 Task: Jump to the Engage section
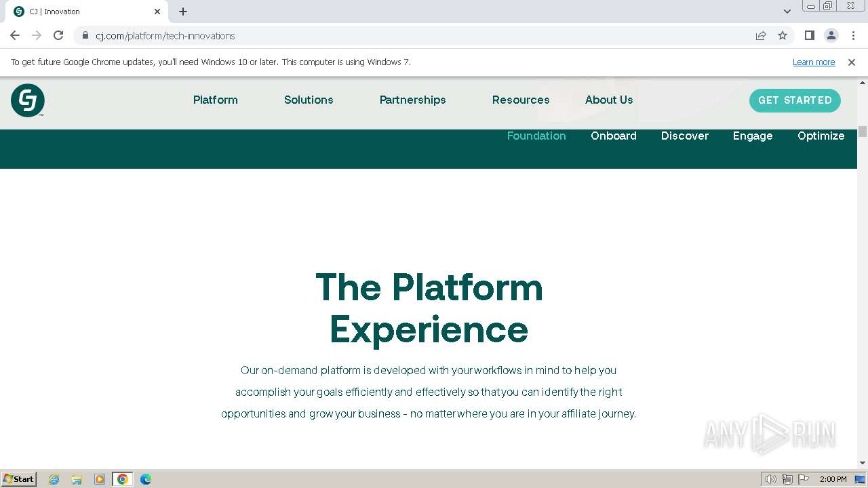(753, 136)
